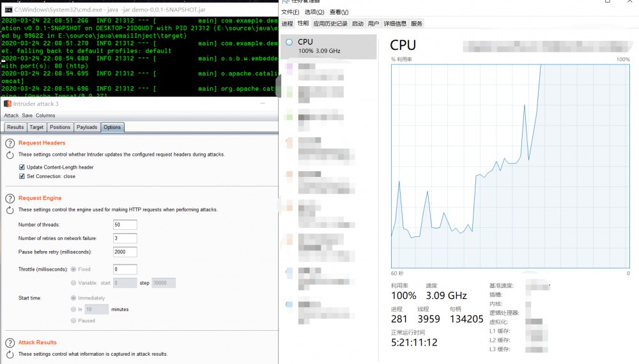This screenshot has width=639, height=364.
Task: Click cmd.exe window title text
Action: point(110,10)
